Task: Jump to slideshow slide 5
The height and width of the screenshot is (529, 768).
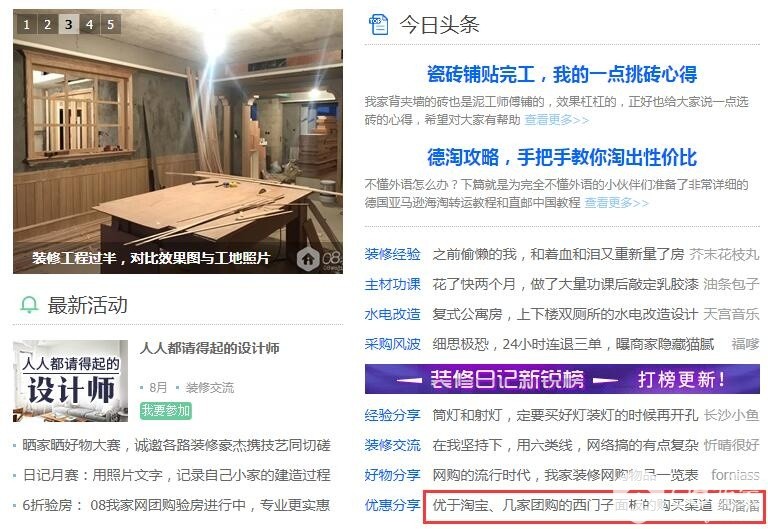Action: click(111, 24)
